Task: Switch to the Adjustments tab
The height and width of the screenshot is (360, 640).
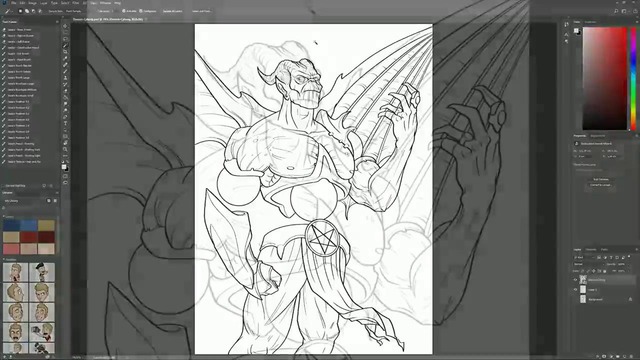Action: (598, 136)
